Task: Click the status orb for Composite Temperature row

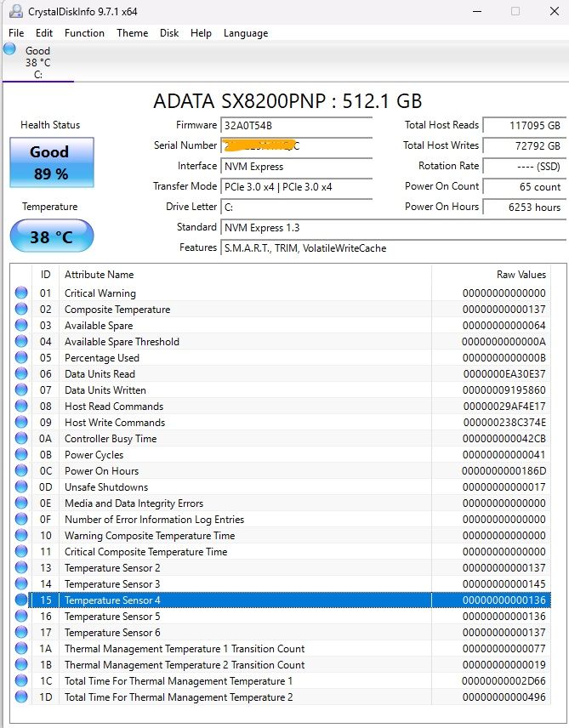Action: pyautogui.click(x=21, y=309)
